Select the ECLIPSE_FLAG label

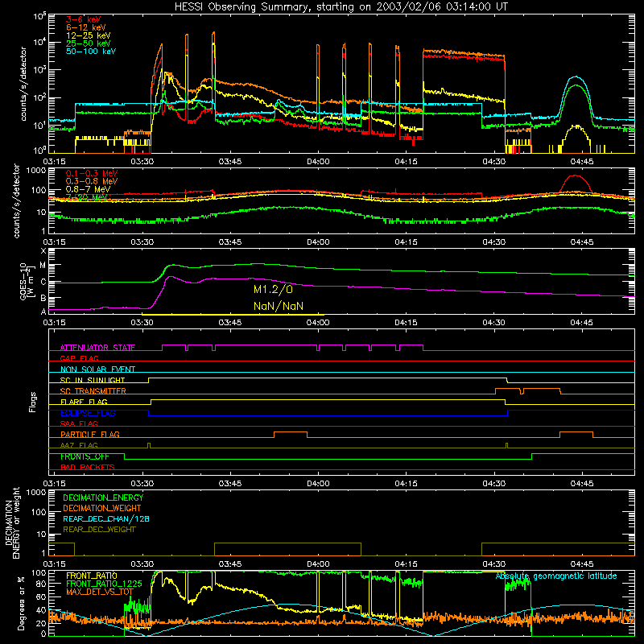pos(88,413)
